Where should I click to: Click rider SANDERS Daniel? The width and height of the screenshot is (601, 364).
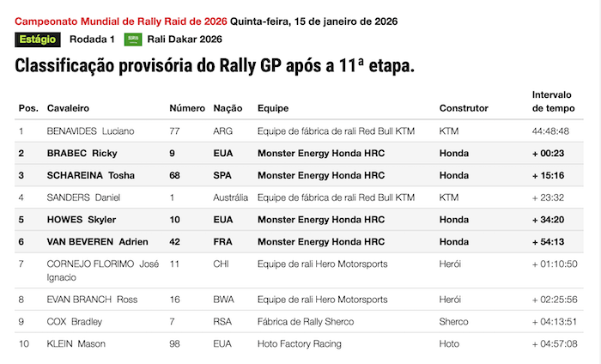[x=83, y=197]
